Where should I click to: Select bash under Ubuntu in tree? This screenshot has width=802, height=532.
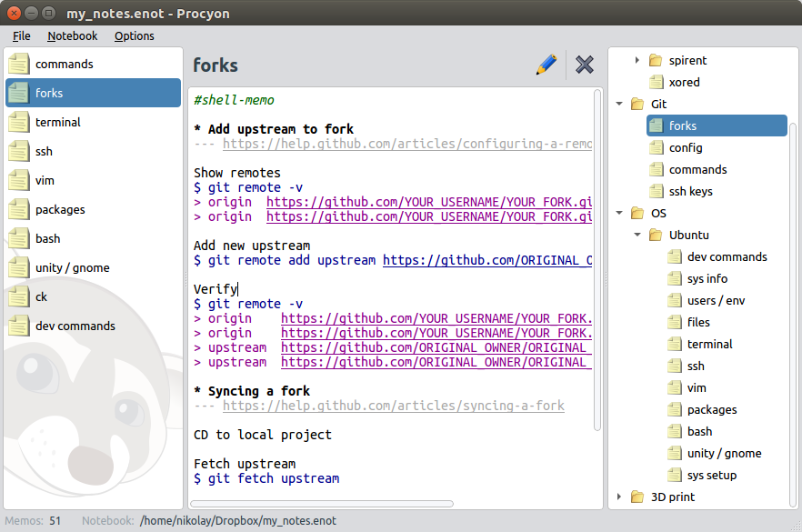[x=700, y=432]
